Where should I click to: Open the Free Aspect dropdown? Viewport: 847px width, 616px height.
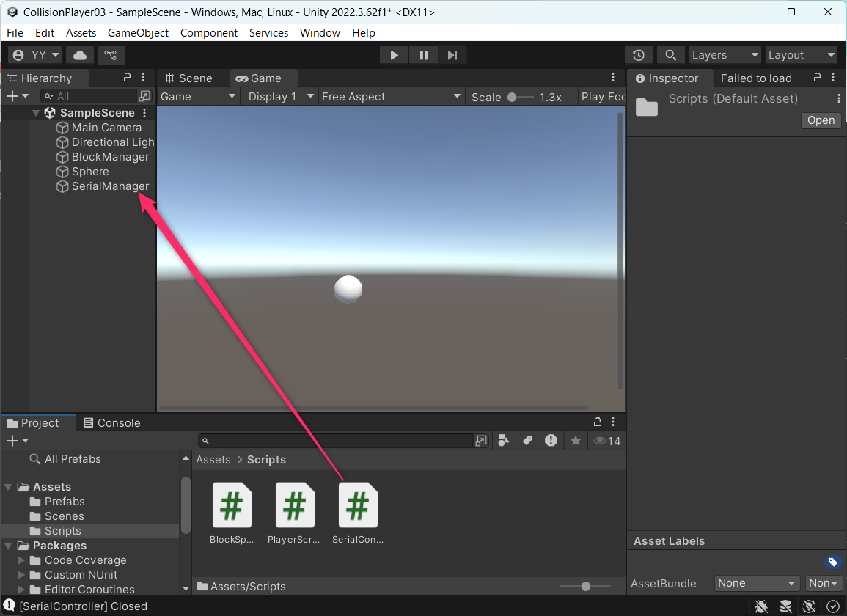coord(392,97)
